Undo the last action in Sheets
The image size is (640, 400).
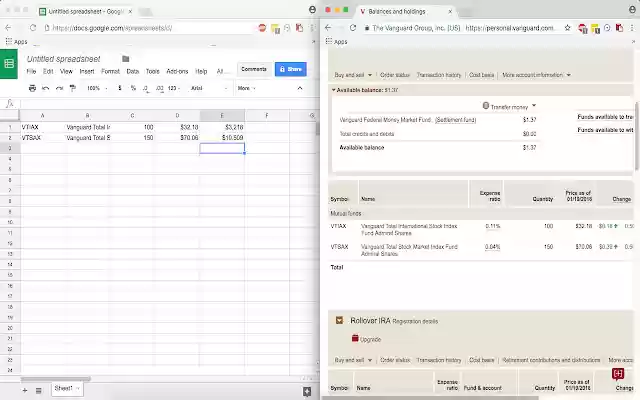point(46,88)
